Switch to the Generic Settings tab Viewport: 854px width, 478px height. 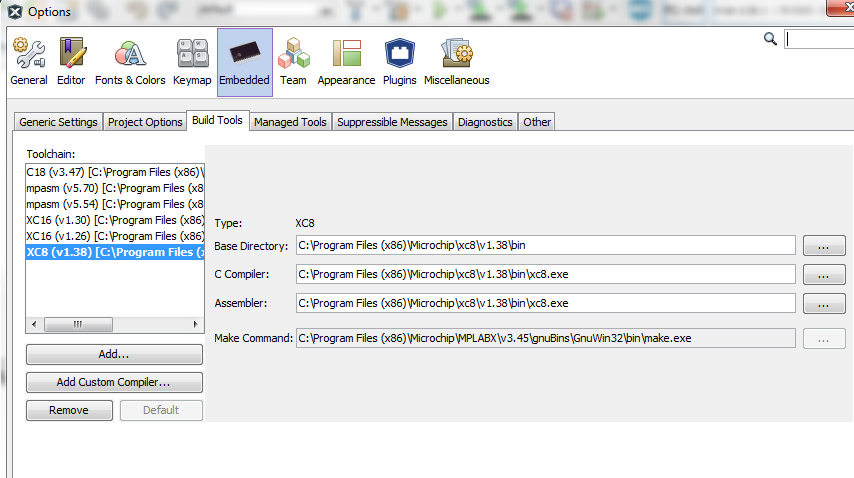tap(58, 122)
